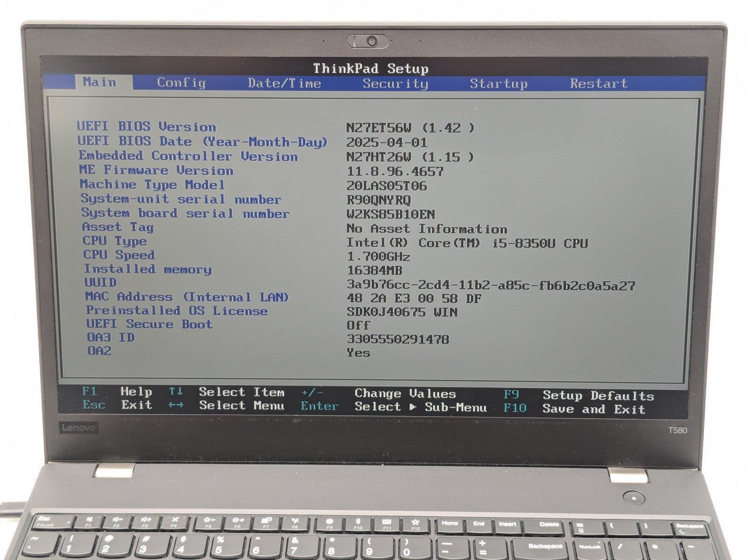This screenshot has width=747, height=560.
Task: Slide the webcam privacy shutter
Action: [368, 42]
